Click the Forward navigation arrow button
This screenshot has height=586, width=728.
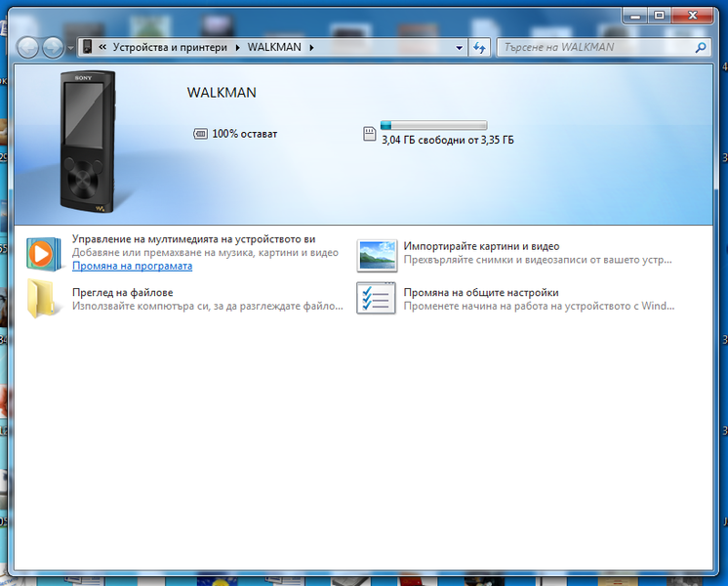click(x=53, y=47)
